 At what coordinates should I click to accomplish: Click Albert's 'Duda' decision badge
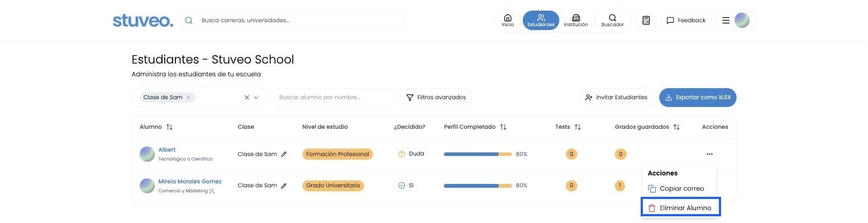[411, 154]
